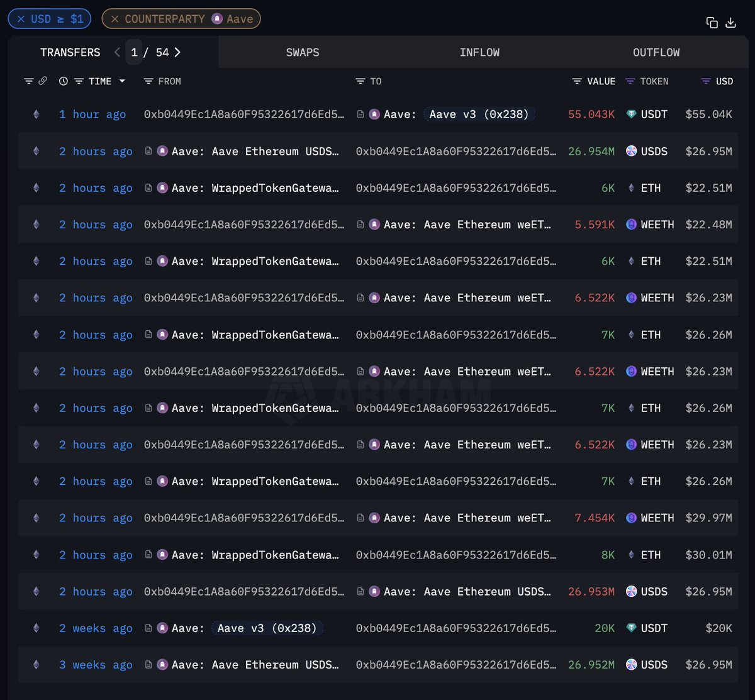
Task: Open Aave Ethereum weETH recipient in $29.97M row
Action: 467,518
